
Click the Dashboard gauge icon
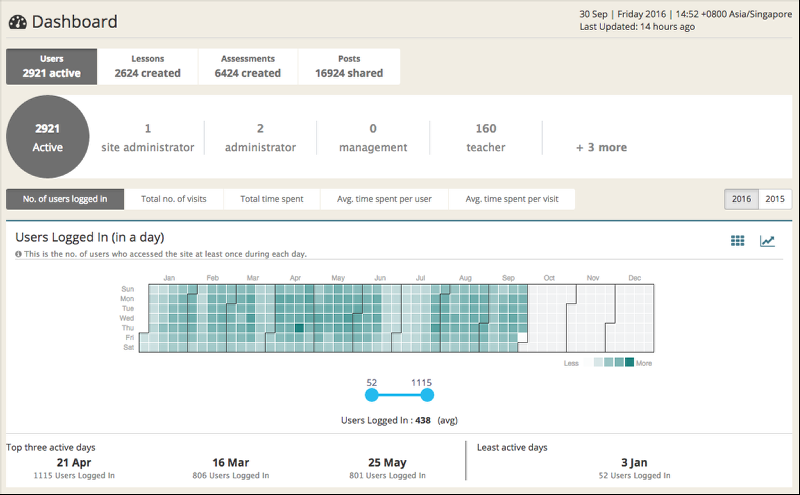point(17,22)
